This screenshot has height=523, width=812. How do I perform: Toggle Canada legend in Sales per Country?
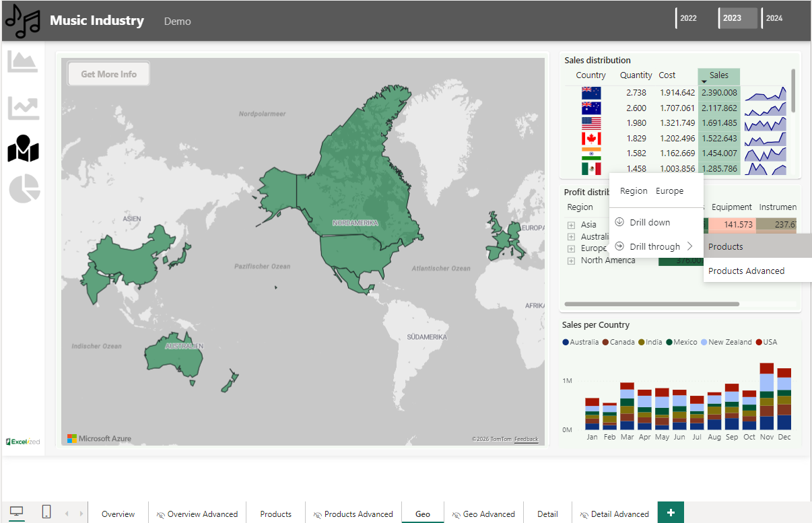click(x=618, y=342)
